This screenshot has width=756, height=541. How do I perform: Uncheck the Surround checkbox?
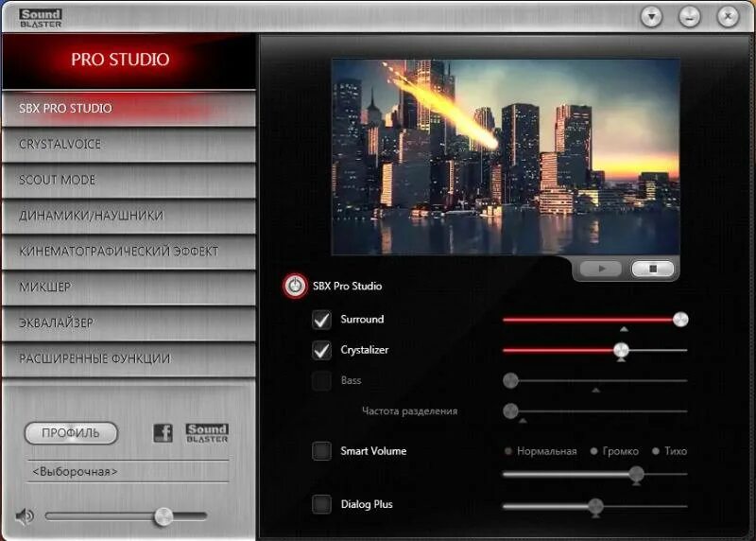tap(321, 320)
